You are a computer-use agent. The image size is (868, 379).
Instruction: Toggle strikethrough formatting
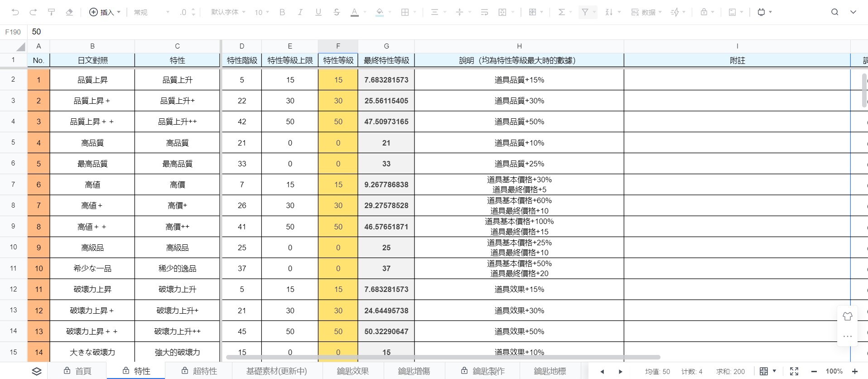point(336,12)
